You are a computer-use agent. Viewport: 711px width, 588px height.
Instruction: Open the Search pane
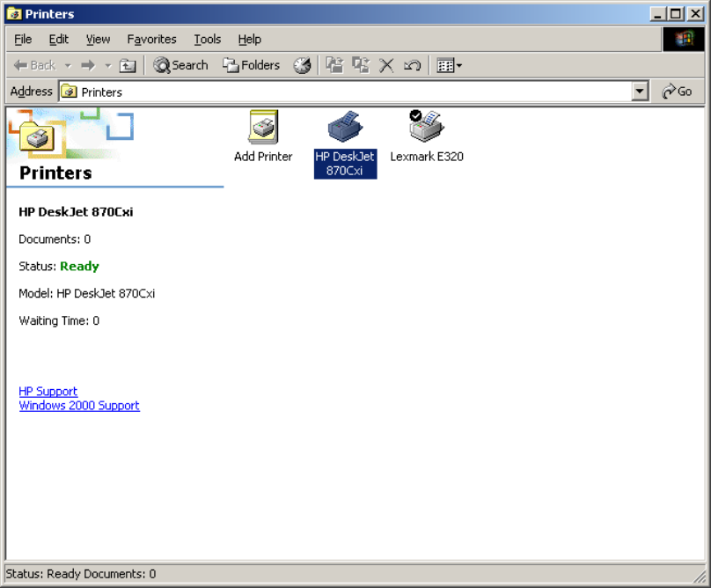(x=180, y=65)
